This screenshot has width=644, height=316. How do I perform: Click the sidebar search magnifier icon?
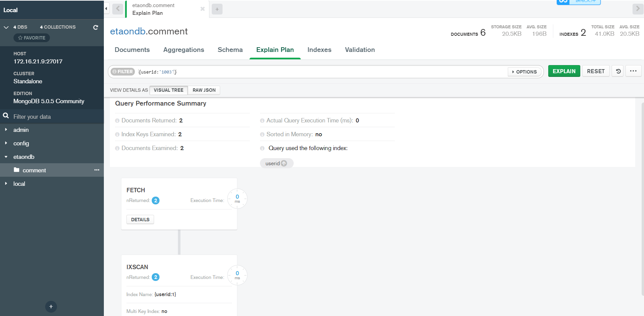6,116
